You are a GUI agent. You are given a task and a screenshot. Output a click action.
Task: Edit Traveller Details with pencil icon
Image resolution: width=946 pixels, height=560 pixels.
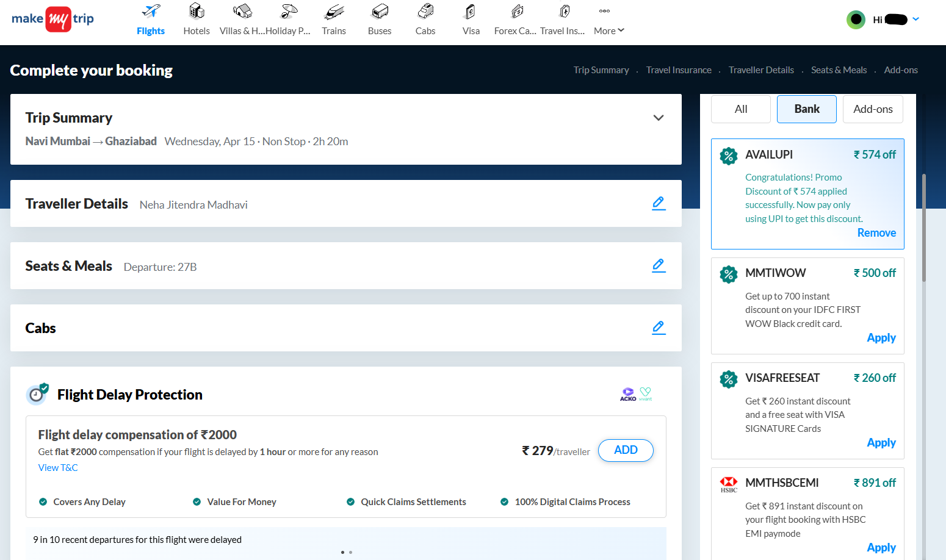click(x=659, y=203)
